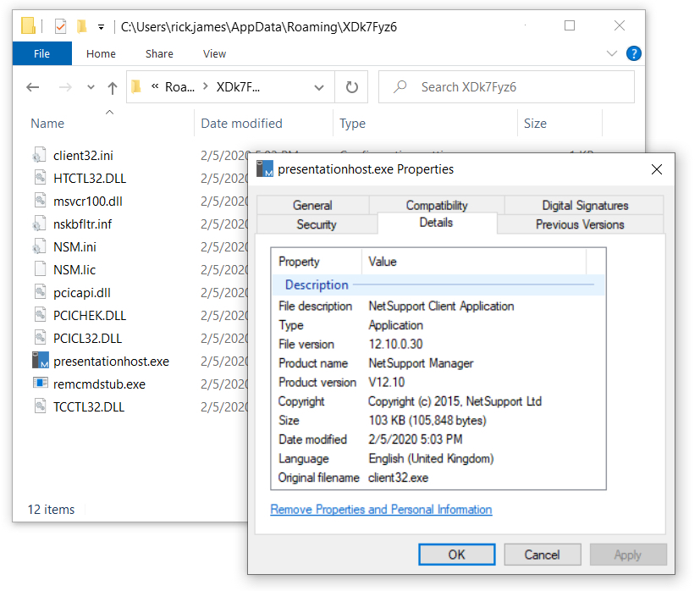700x591 pixels.
Task: Open Explorer help with question mark icon
Action: (x=633, y=53)
